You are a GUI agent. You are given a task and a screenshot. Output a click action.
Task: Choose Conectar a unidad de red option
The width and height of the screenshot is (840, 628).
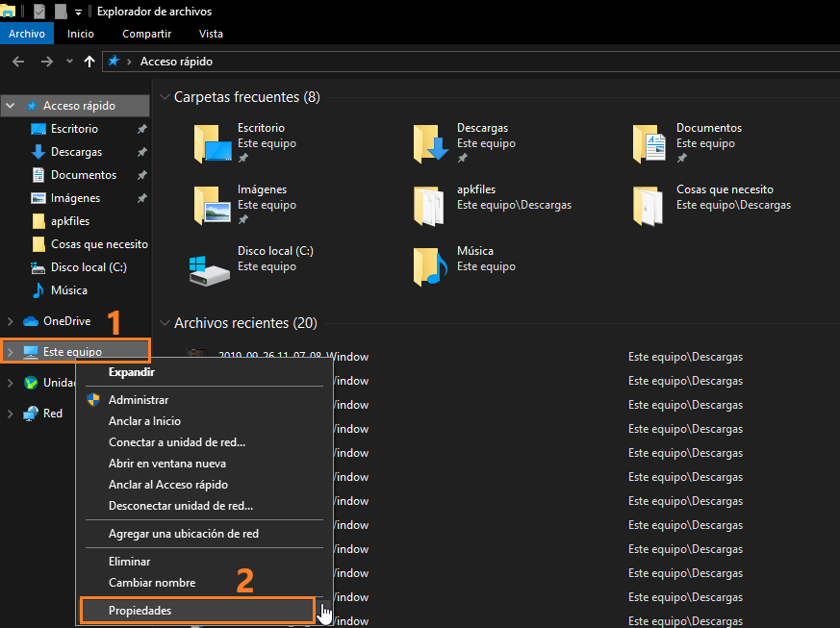coord(177,442)
